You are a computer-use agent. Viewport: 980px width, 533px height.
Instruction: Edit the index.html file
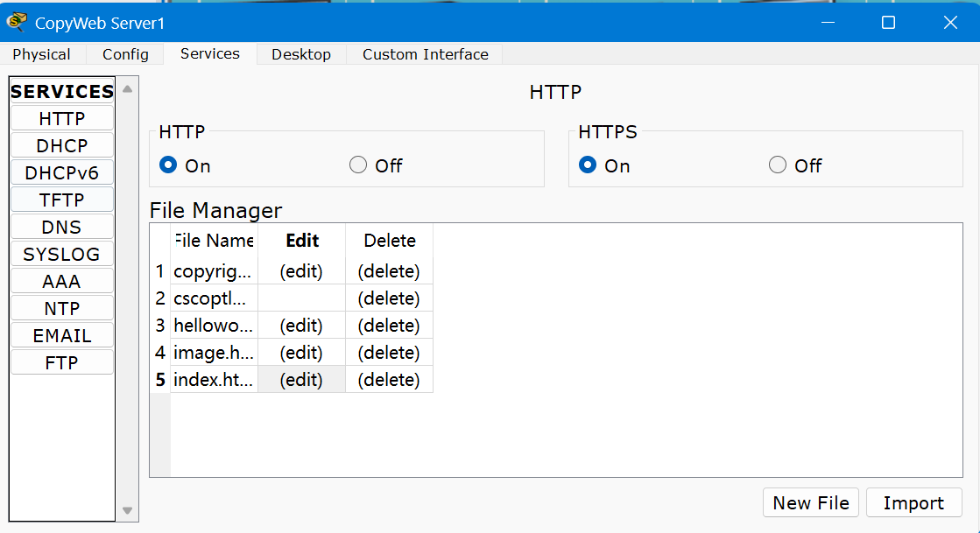[301, 380]
